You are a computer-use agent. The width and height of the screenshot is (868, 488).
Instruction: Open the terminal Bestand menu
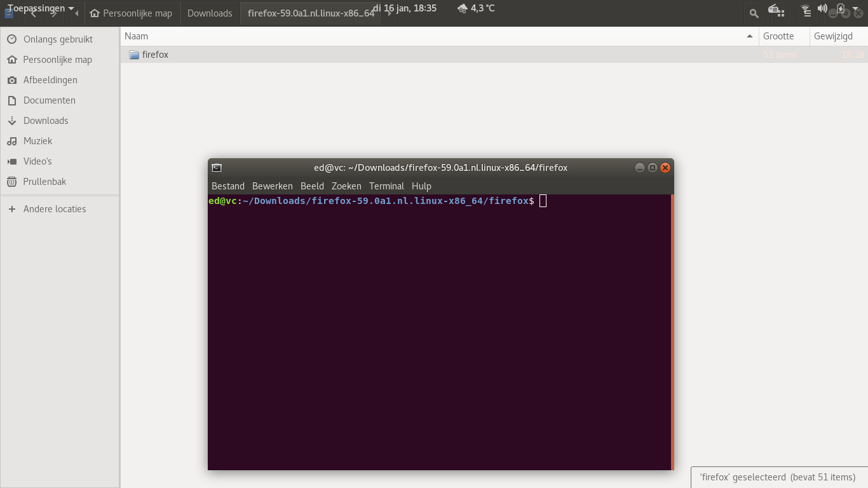pos(228,186)
